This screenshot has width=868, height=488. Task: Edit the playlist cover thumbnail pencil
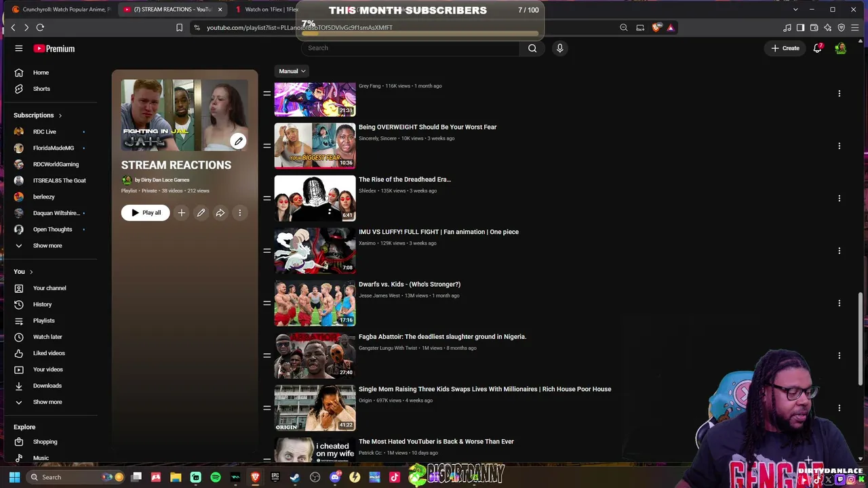click(238, 141)
